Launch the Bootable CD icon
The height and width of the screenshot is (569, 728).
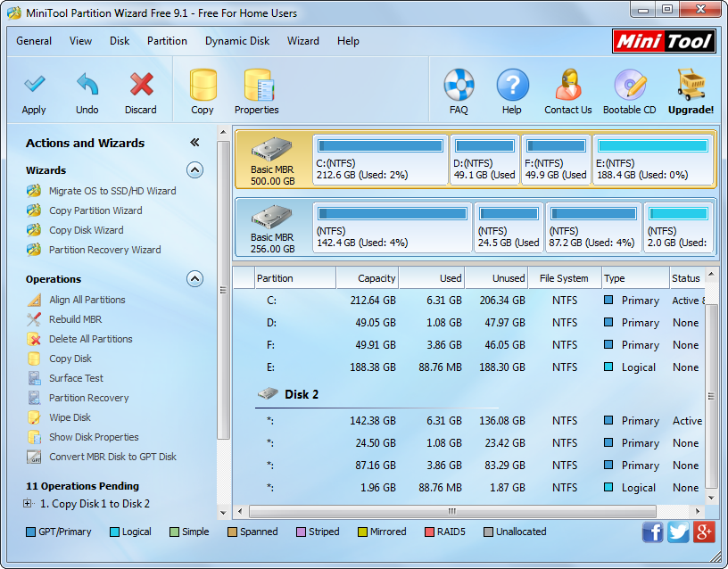click(x=630, y=85)
